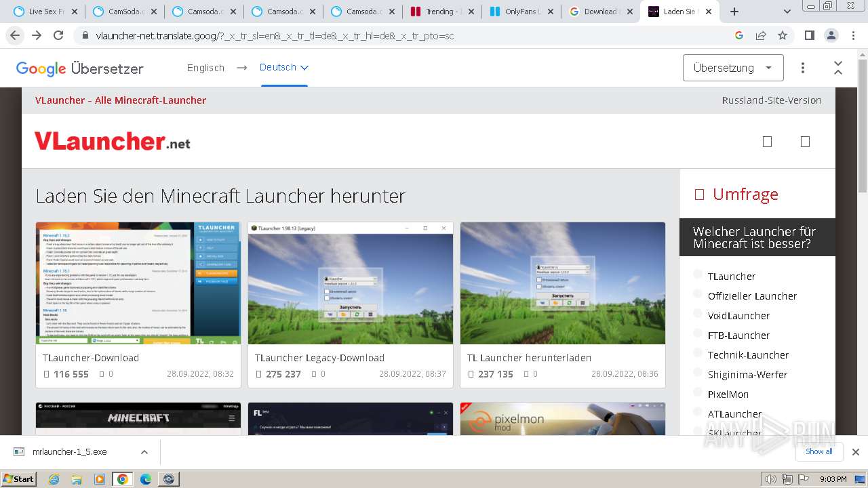Select FTB-Launcher poll option
This screenshot has height=488, width=868.
click(x=698, y=333)
